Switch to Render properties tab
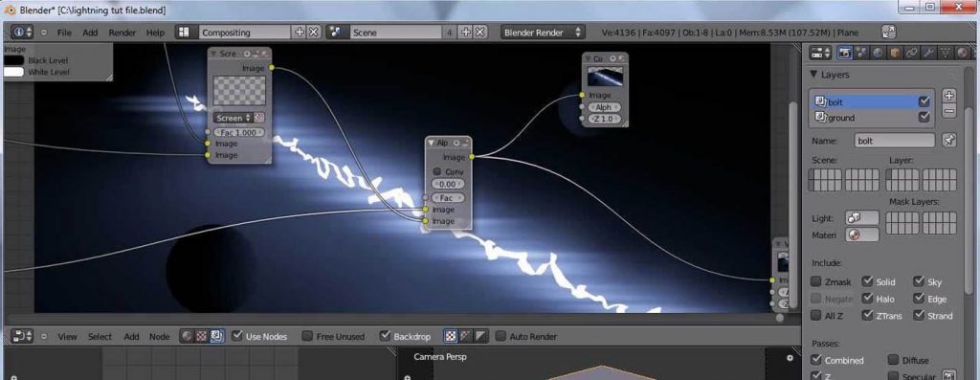The image size is (980, 380). 845,54
